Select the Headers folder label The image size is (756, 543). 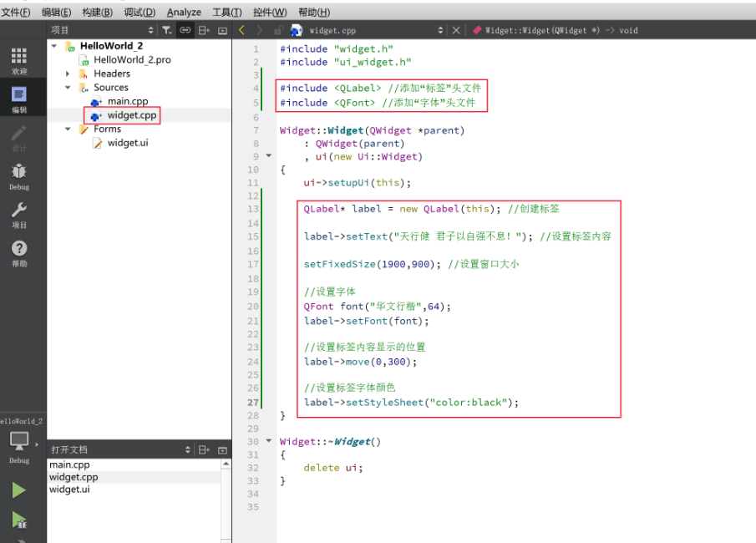coord(112,74)
